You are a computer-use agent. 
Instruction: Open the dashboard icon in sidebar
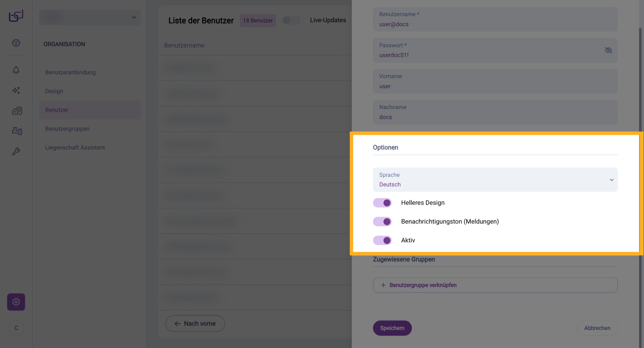coord(16,43)
